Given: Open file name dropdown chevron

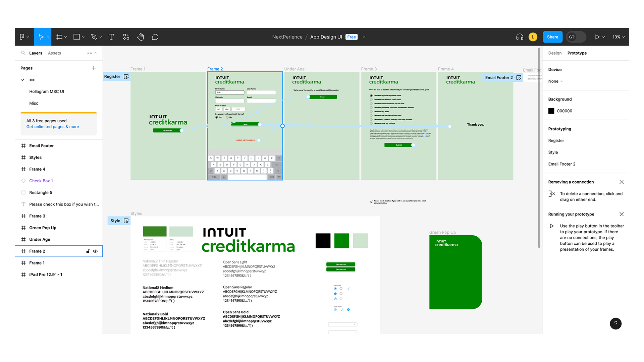Looking at the screenshot, I should 364,37.
